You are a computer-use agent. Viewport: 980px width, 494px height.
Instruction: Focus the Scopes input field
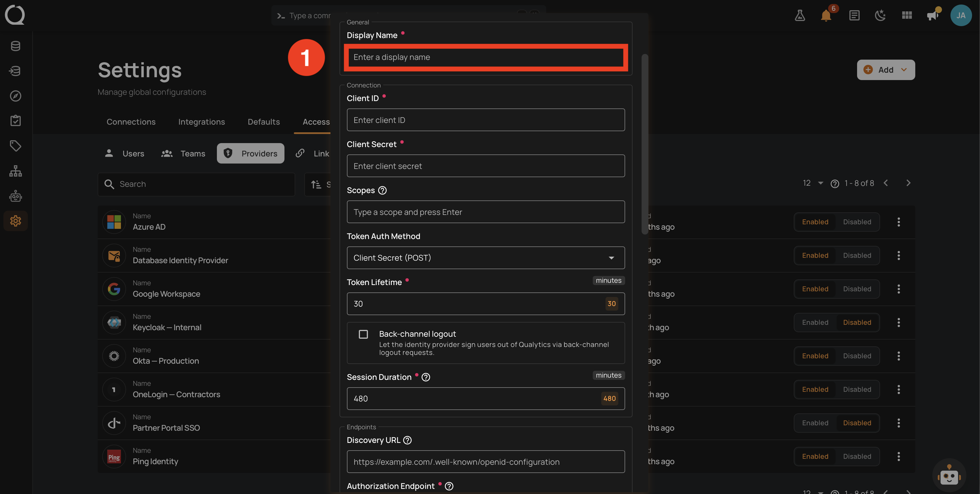485,212
